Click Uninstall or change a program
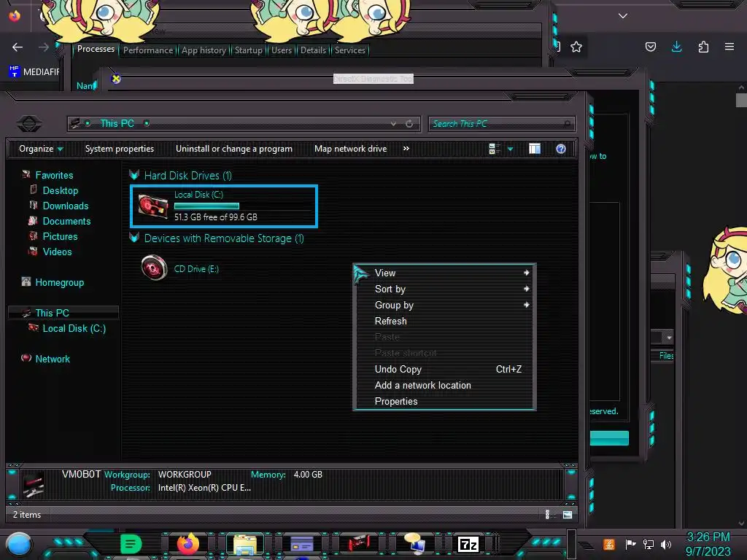The height and width of the screenshot is (560, 747). click(x=234, y=149)
